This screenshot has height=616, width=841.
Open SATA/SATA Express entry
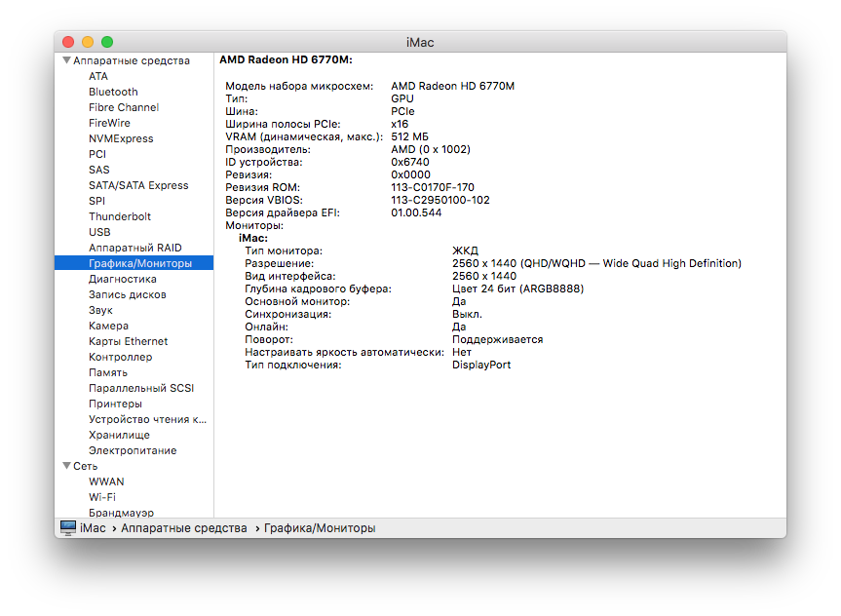(x=138, y=185)
